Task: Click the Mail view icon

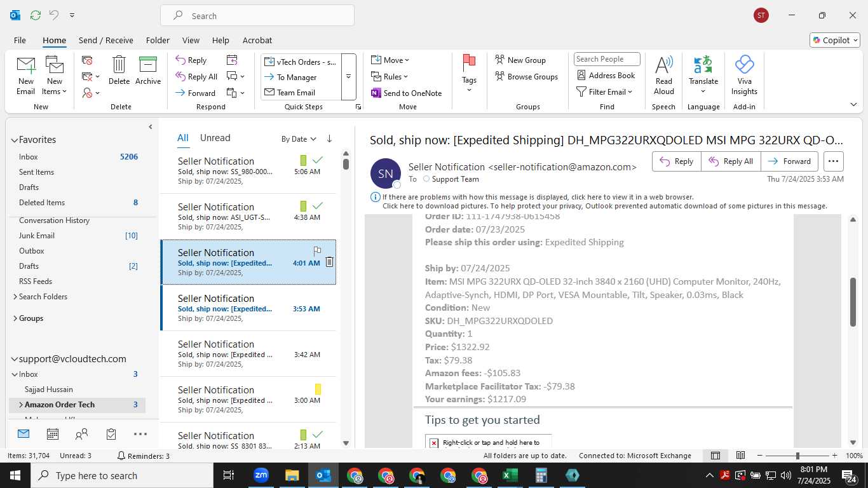Action: pos(24,434)
